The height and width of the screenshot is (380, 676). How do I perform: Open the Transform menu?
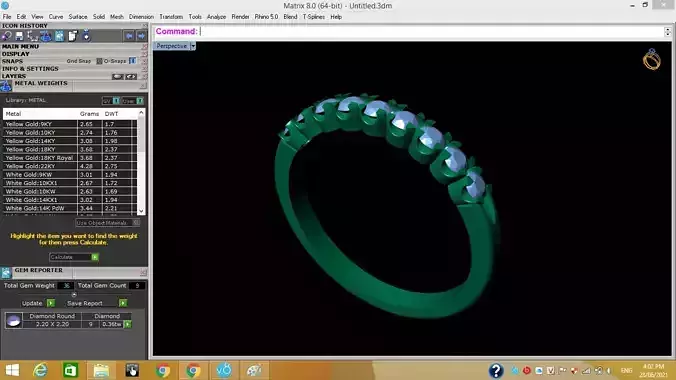pos(171,17)
